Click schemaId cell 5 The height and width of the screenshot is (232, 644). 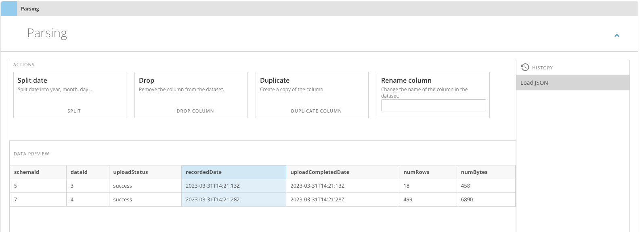[38, 186]
